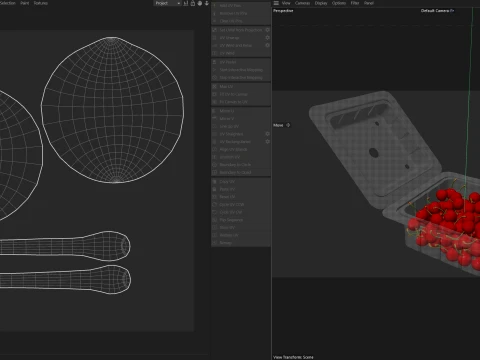Screen dimensions: 480x360
Task: Select the UV Peeler tool
Action: point(241,62)
